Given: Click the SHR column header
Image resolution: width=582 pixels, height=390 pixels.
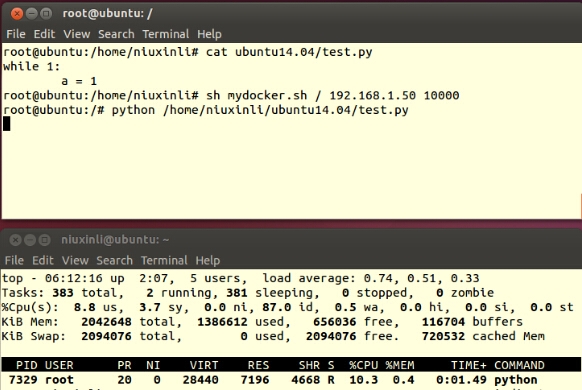Looking at the screenshot, I should pos(309,366).
